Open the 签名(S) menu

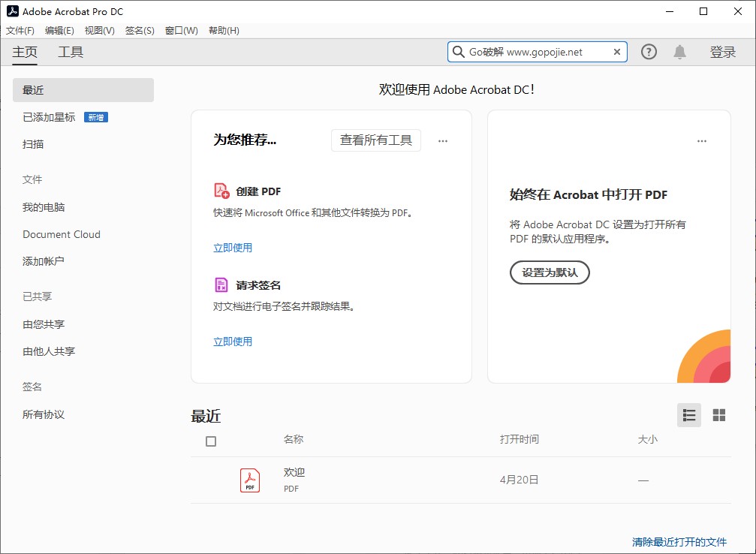tap(140, 30)
